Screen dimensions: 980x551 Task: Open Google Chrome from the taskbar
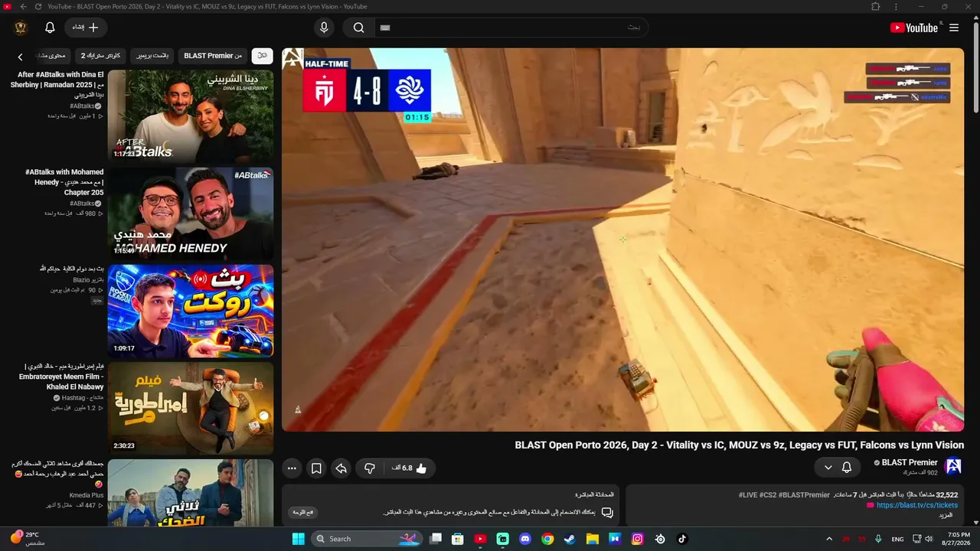click(547, 539)
